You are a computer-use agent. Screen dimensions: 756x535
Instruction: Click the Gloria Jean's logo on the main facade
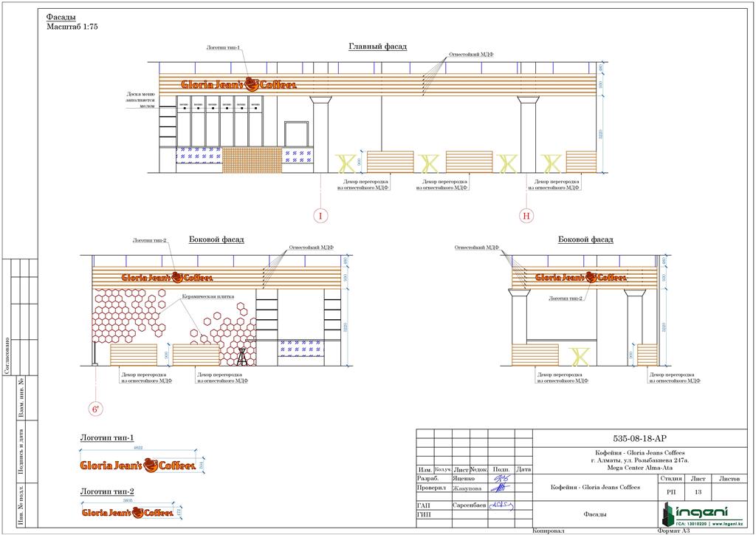(238, 84)
